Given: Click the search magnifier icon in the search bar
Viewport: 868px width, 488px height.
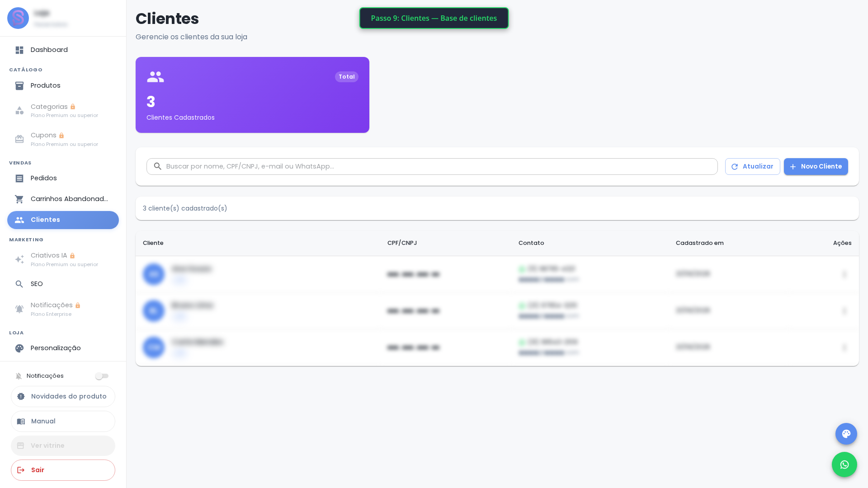Looking at the screenshot, I should (157, 166).
